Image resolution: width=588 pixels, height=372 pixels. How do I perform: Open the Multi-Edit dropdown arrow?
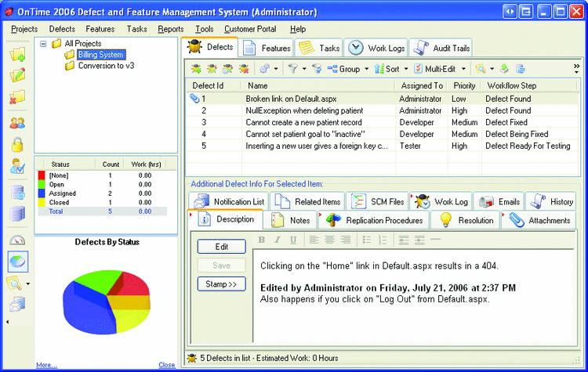tap(463, 69)
